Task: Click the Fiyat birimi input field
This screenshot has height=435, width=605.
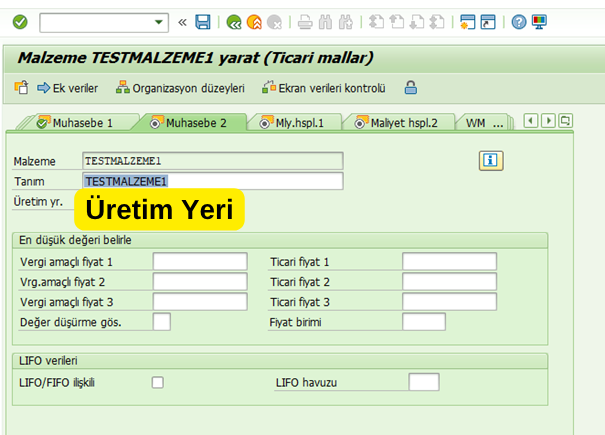Action: 423,321
